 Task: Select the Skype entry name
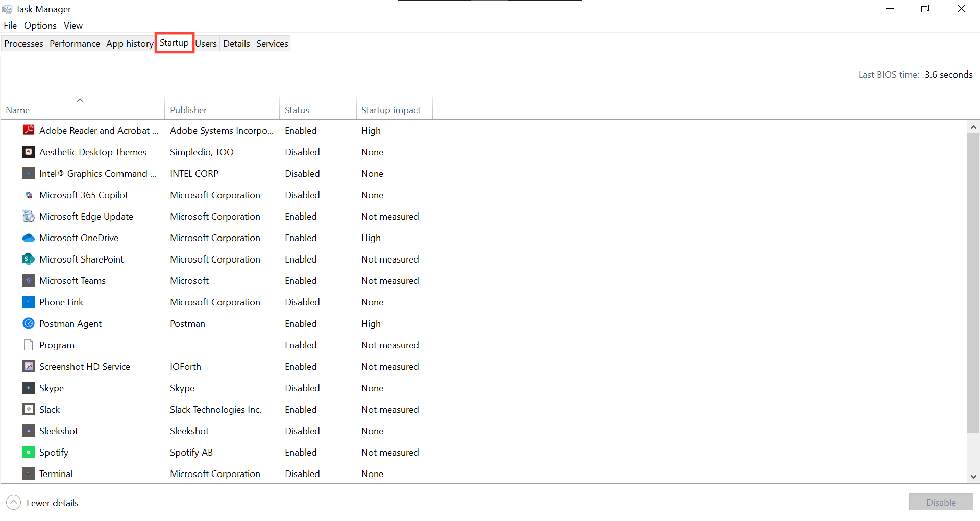coord(52,388)
